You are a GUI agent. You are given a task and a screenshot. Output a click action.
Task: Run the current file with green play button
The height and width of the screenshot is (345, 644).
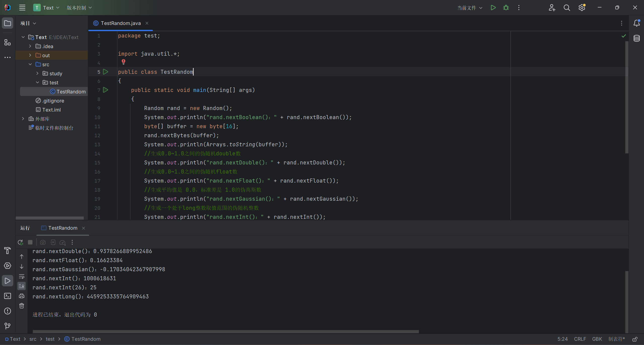pyautogui.click(x=493, y=8)
